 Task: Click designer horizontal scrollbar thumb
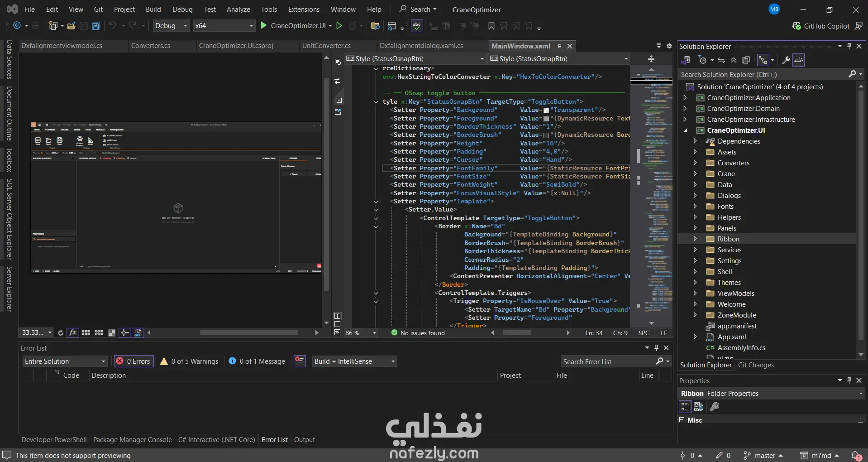(x=249, y=333)
